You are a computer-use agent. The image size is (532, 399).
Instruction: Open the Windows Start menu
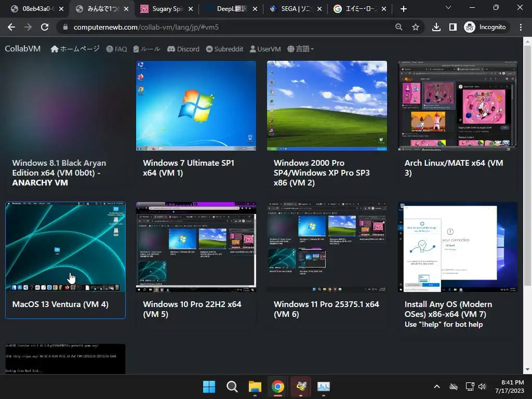point(209,387)
